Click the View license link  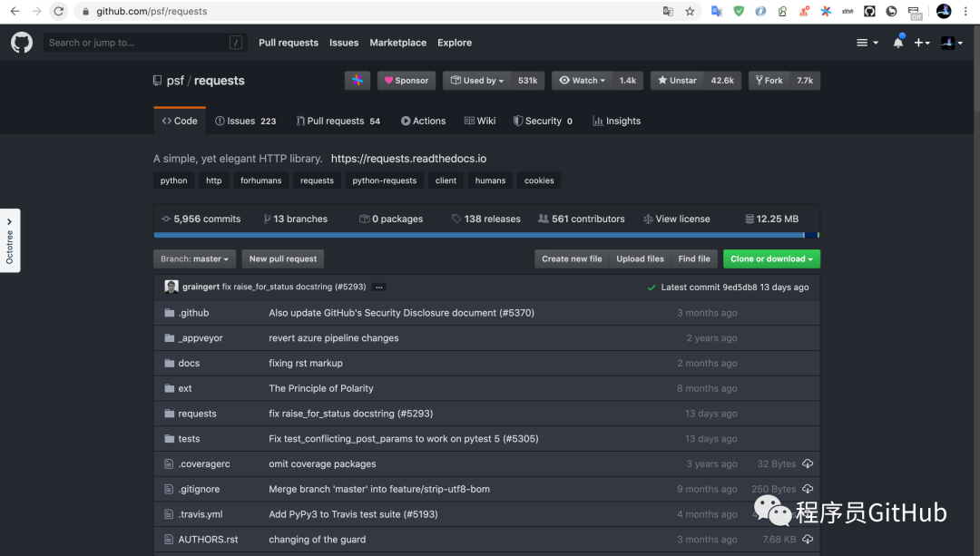677,219
